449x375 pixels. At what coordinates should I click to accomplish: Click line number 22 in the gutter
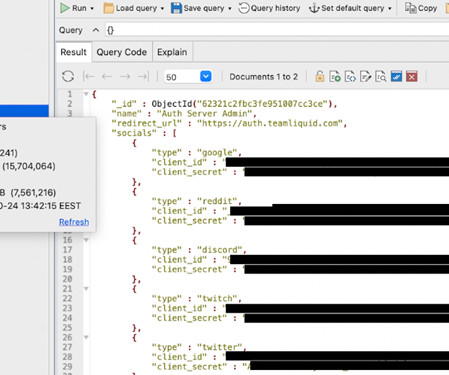(67, 298)
